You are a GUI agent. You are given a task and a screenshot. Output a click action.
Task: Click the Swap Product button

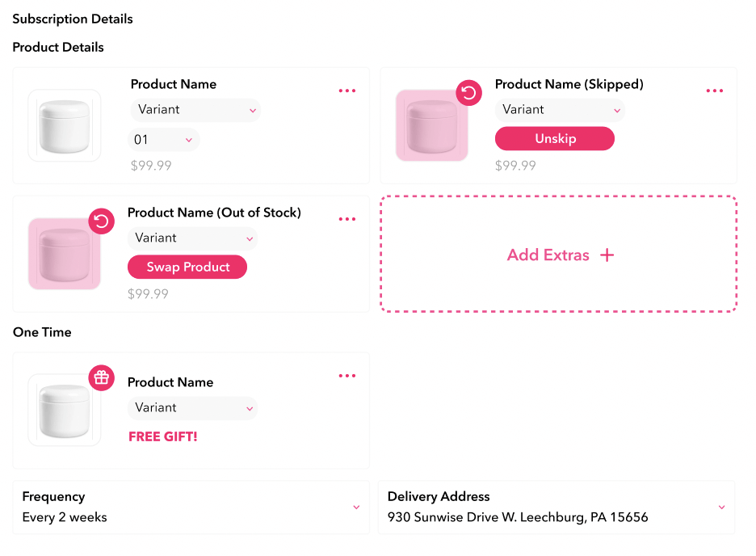click(x=187, y=267)
